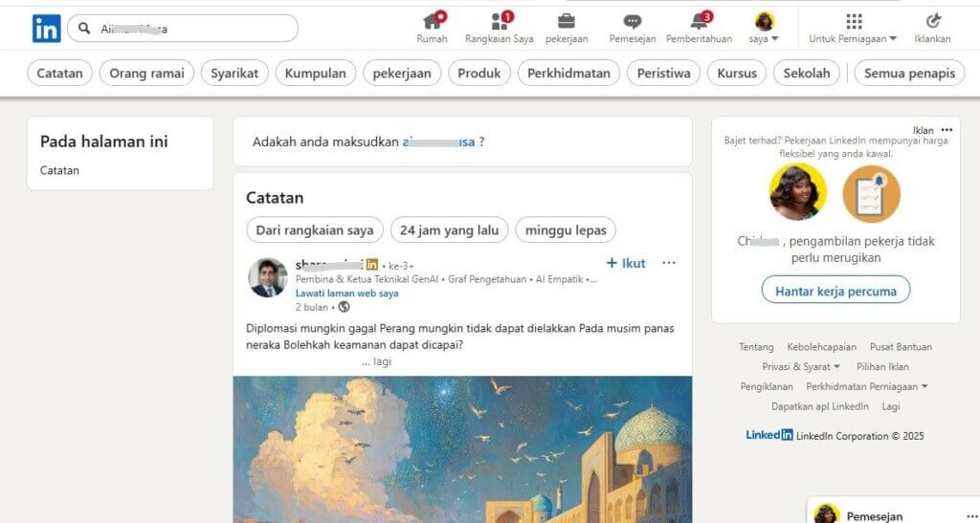The image size is (980, 523).
Task: Open the post's three-dot options menu
Action: [669, 263]
